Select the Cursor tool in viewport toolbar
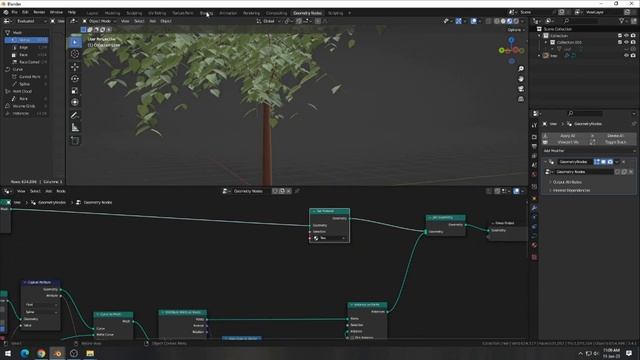The height and width of the screenshot is (360, 640). 75,54
